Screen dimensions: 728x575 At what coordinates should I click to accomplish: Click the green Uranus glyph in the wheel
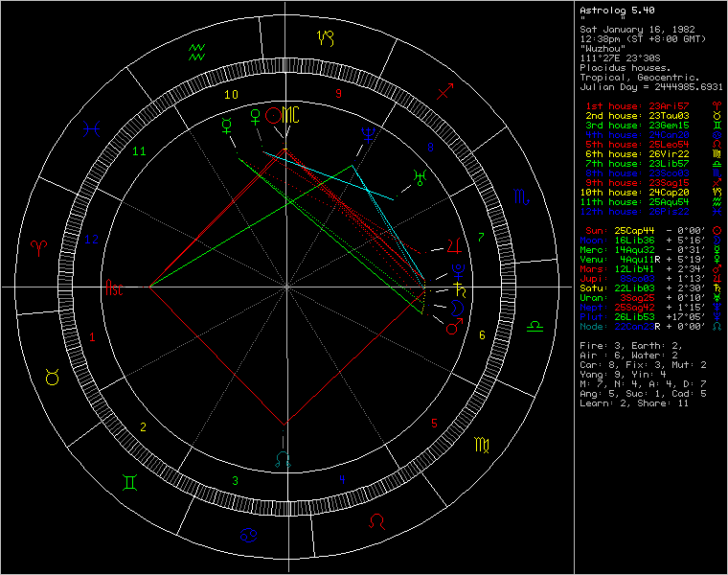pos(419,175)
